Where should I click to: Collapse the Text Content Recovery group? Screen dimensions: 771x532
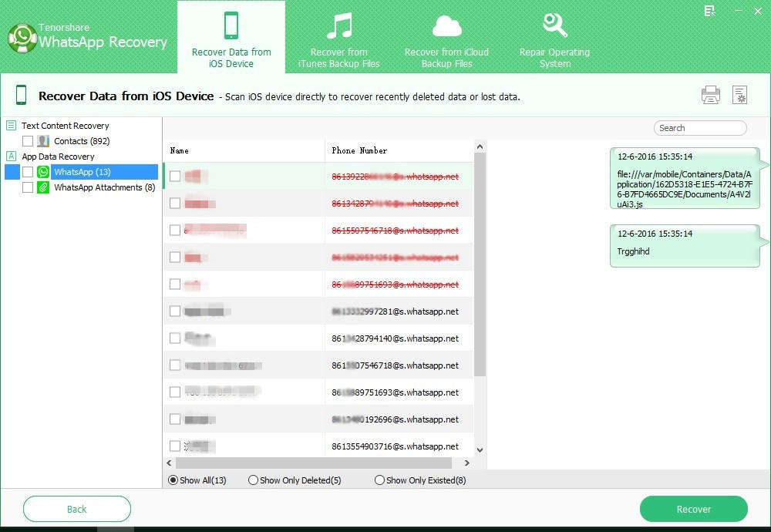point(11,126)
